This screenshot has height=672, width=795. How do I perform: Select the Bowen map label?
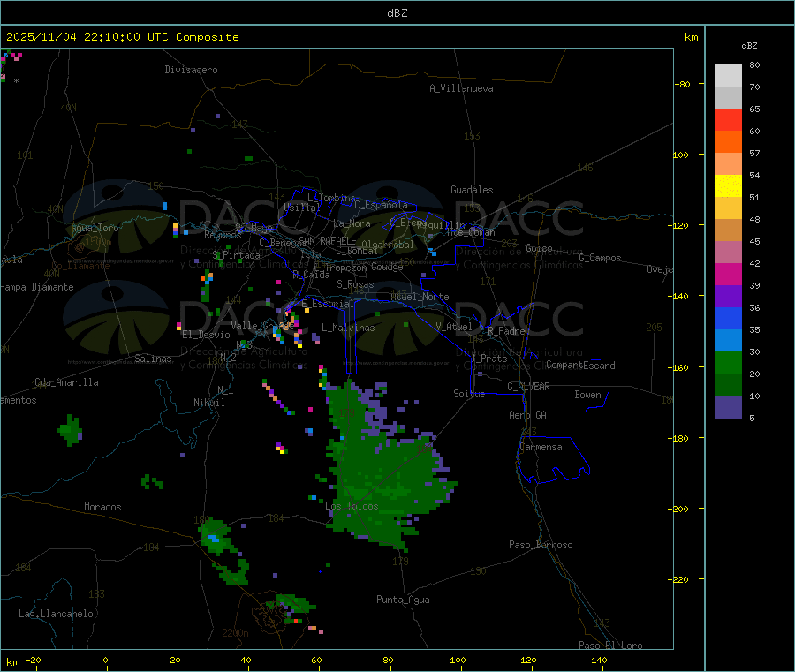click(587, 395)
